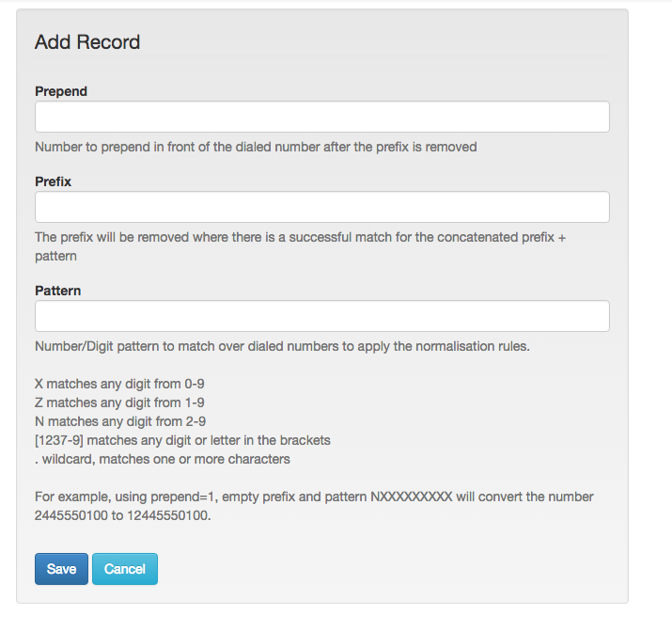Cancel adding the record
This screenshot has height=631, width=672.
coord(125,569)
